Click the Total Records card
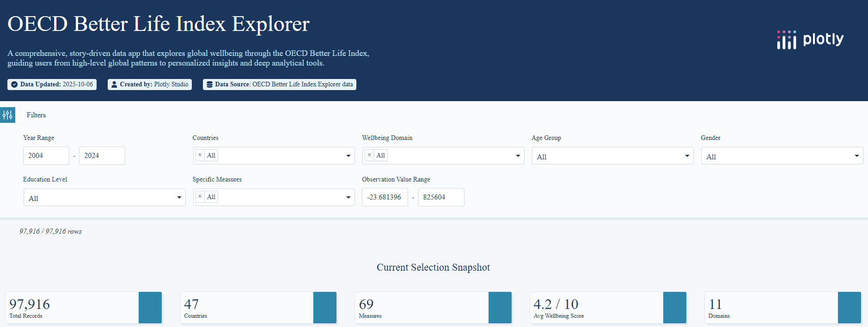The image size is (868, 327). pyautogui.click(x=84, y=308)
